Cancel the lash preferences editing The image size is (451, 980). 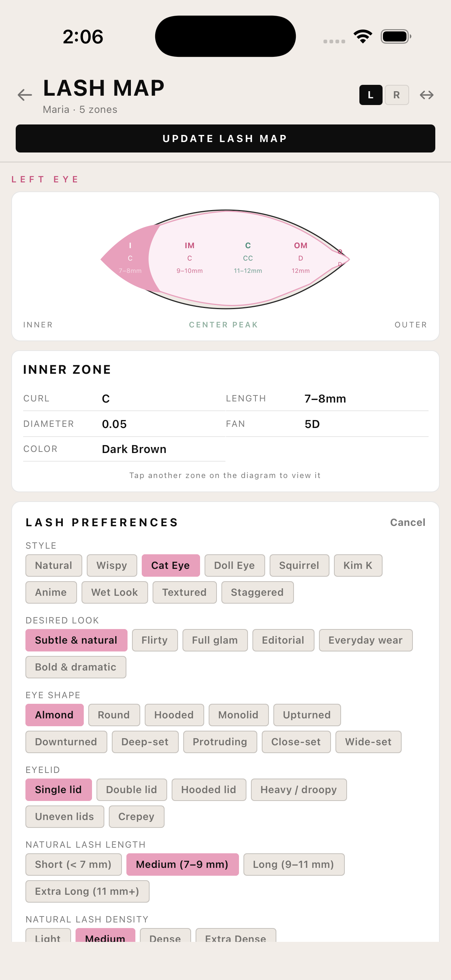(408, 522)
